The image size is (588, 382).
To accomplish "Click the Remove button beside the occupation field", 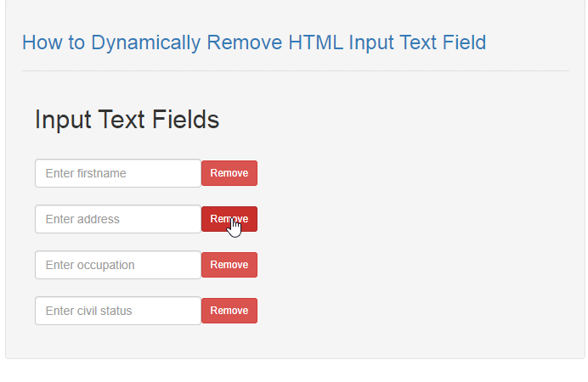I will click(x=229, y=265).
